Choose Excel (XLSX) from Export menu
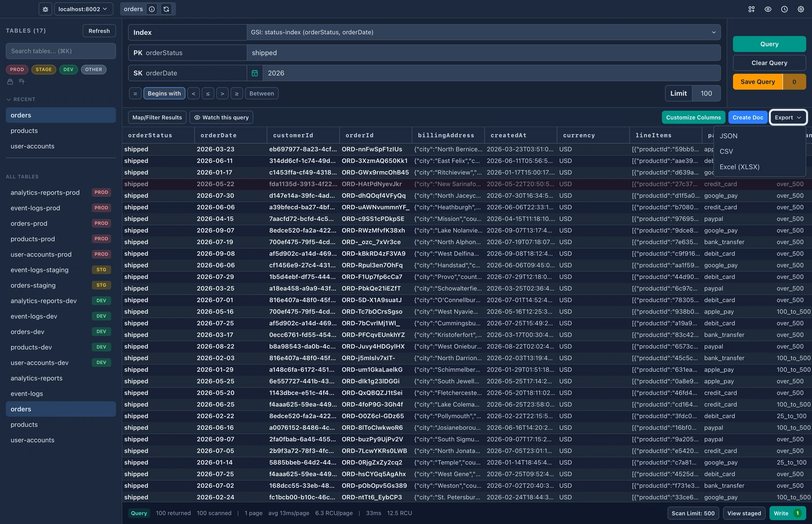This screenshot has width=812, height=524. click(x=760, y=167)
